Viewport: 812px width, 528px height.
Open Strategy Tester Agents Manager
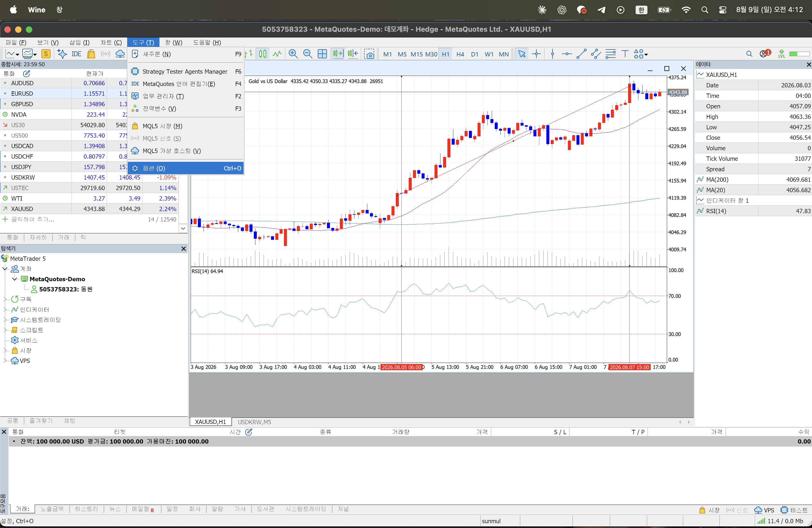186,72
